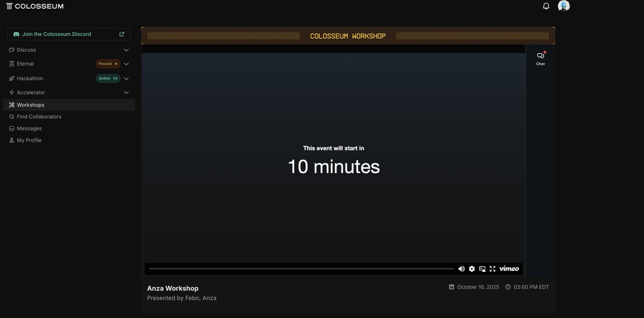This screenshot has width=644, height=318.
Task: Click the Workshops tools icon
Action: 12,105
